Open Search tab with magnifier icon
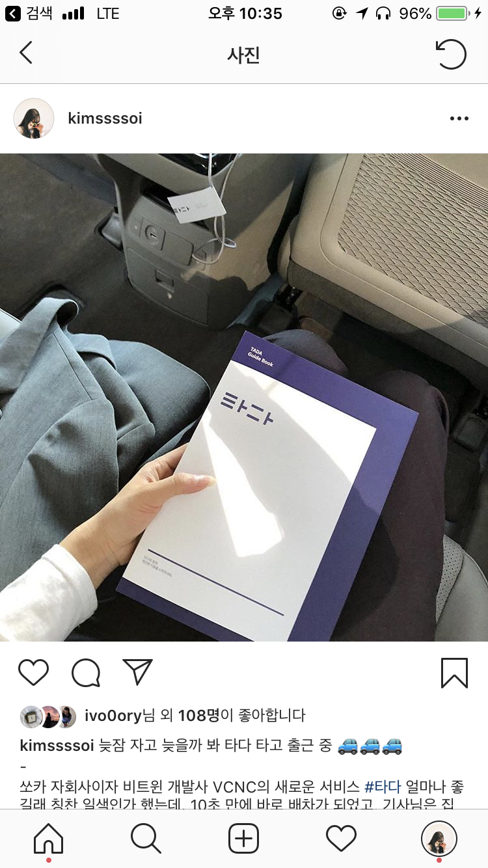This screenshot has width=488, height=868. pyautogui.click(x=146, y=839)
